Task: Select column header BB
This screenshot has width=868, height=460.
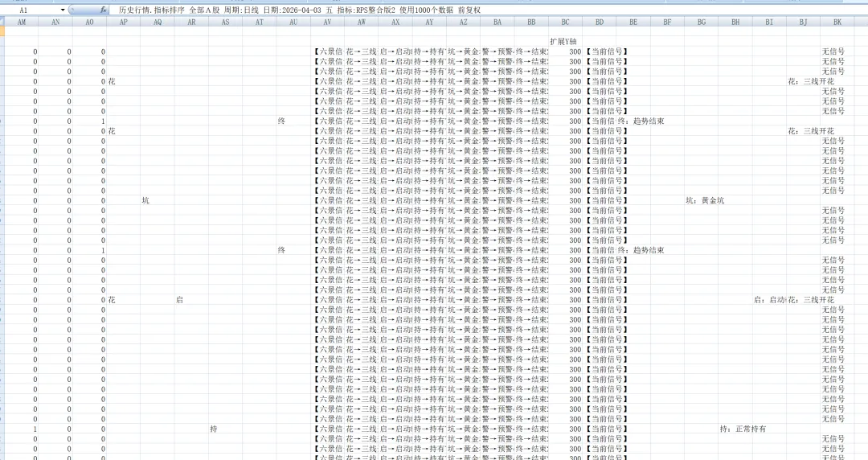Action: (x=531, y=23)
